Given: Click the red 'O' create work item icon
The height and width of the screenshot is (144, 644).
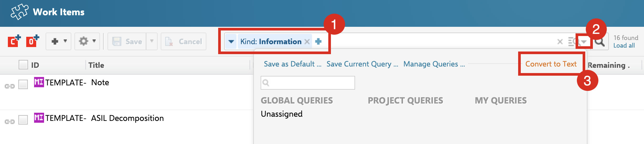Looking at the screenshot, I should pyautogui.click(x=32, y=41).
